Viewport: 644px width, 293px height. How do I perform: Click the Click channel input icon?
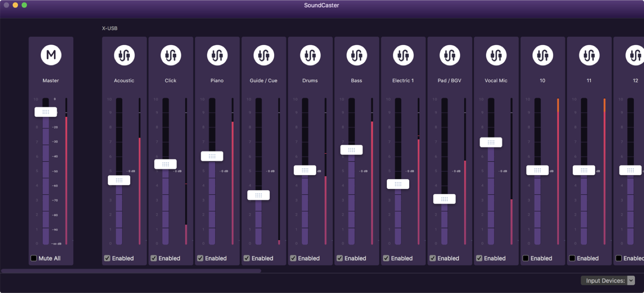170,55
